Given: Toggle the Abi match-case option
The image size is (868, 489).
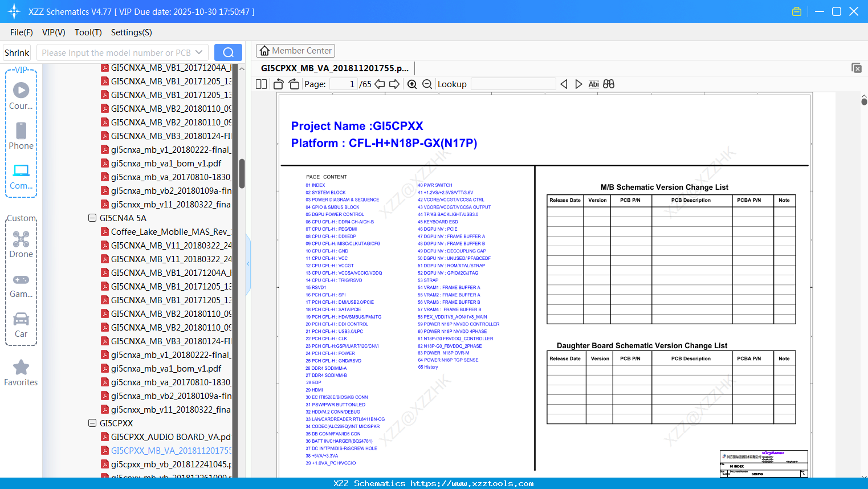Looking at the screenshot, I should click(594, 84).
